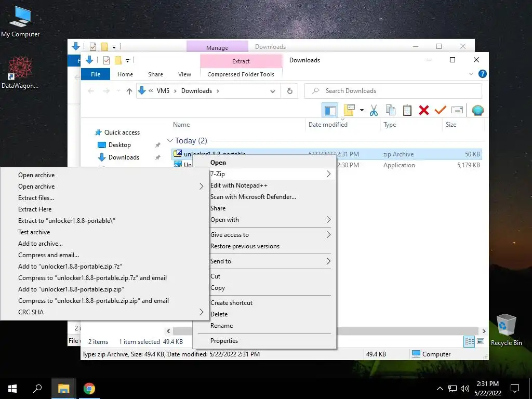Open Google Chrome from the taskbar

pos(89,388)
